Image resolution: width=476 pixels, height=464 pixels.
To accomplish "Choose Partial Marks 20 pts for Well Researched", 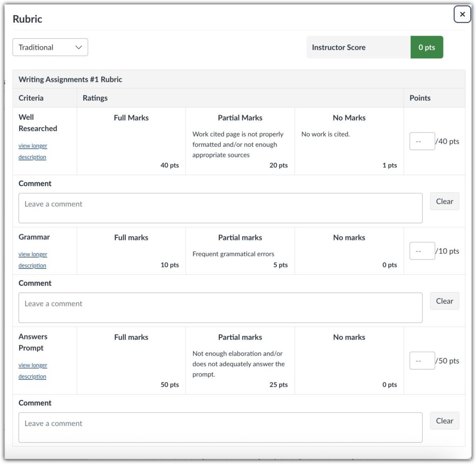I will click(240, 141).
